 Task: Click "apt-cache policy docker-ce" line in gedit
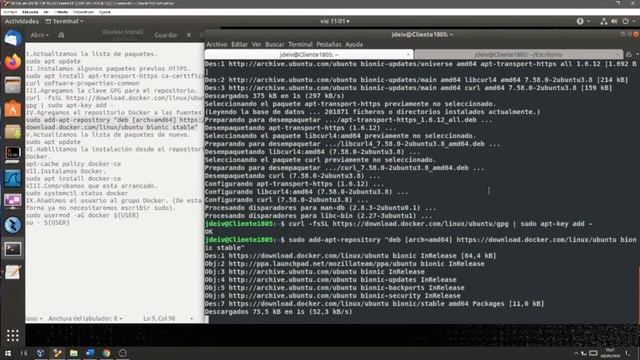pos(73,164)
